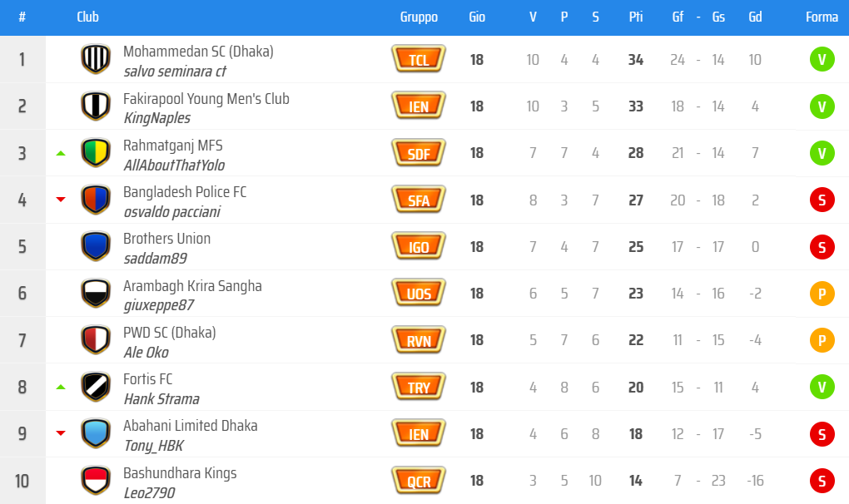Image resolution: width=849 pixels, height=504 pixels.
Task: Click the Mohammedan SC club crest
Action: pyautogui.click(x=97, y=59)
